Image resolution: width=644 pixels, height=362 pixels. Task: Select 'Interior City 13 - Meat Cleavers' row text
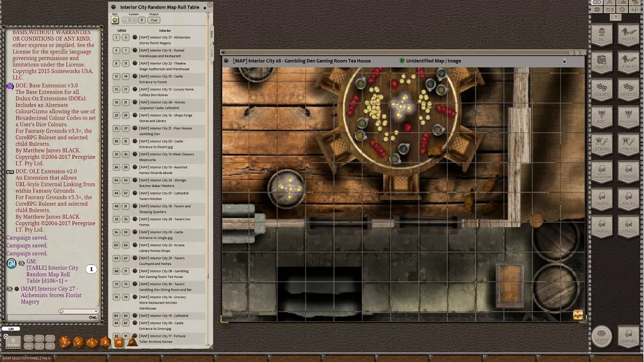(166, 157)
